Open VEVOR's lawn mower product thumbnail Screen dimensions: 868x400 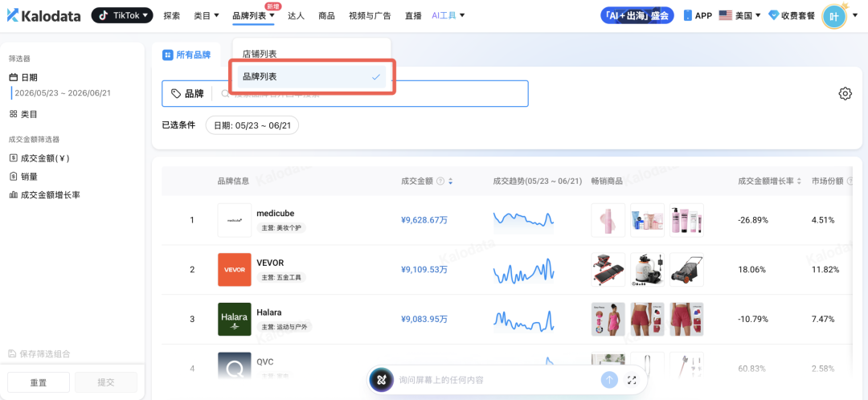[x=686, y=269]
